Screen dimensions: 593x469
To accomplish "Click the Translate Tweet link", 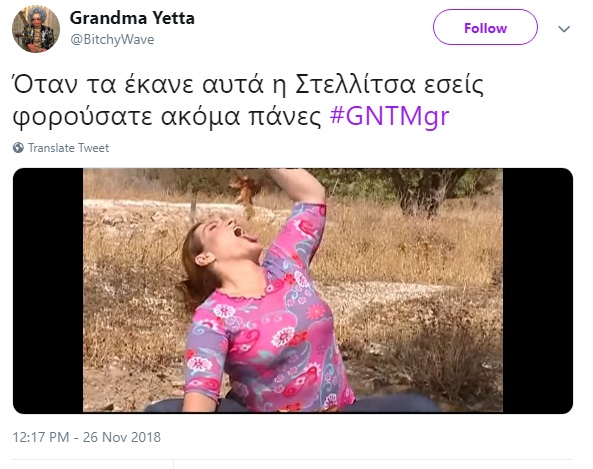I will point(68,148).
